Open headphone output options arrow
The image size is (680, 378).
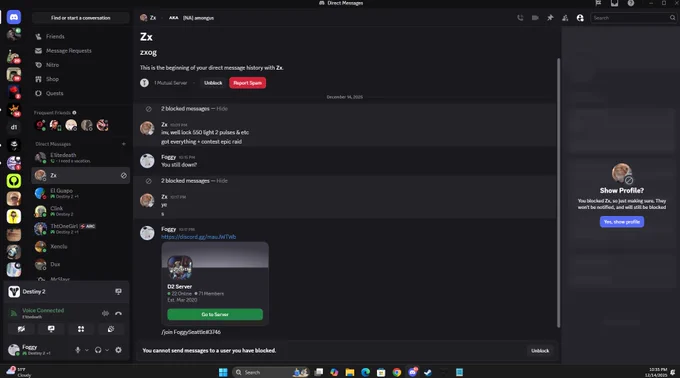pos(107,350)
